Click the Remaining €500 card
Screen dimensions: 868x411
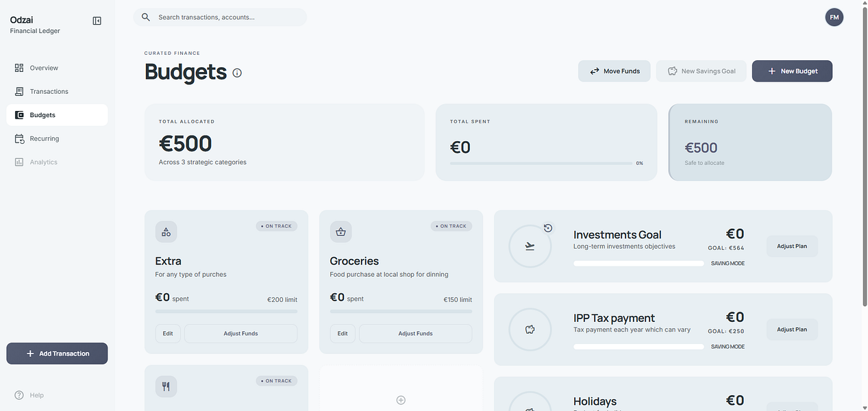[750, 142]
